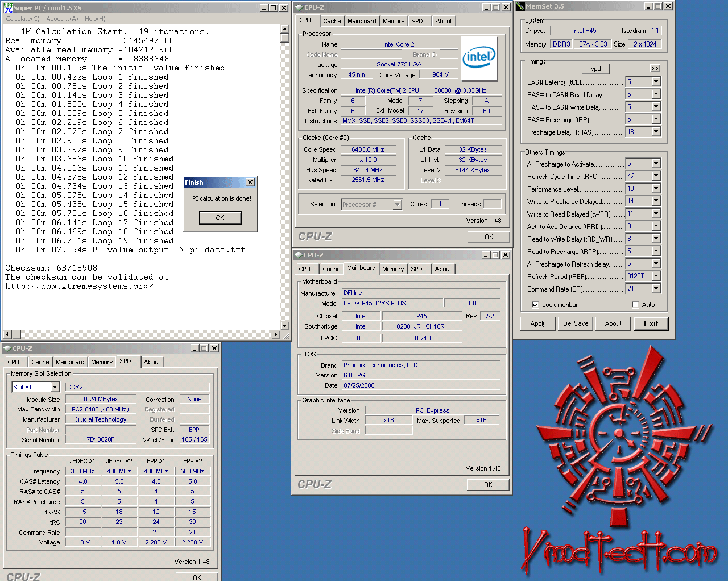
Task: Open the Command Rate (CR) dropdown
Action: coord(656,289)
